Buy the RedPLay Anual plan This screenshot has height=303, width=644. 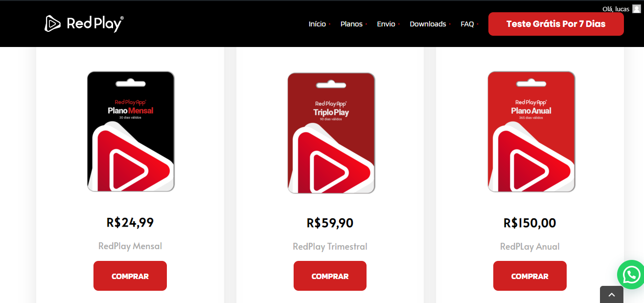[x=529, y=276]
